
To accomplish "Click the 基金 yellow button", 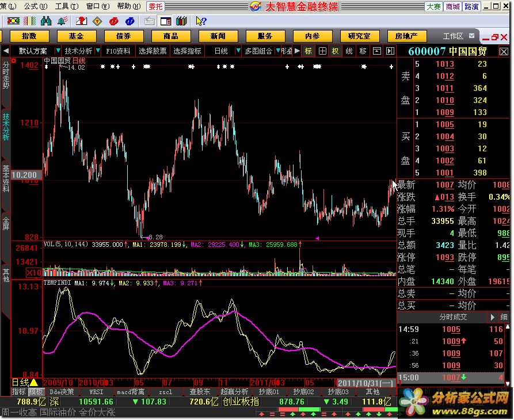I will [x=77, y=36].
